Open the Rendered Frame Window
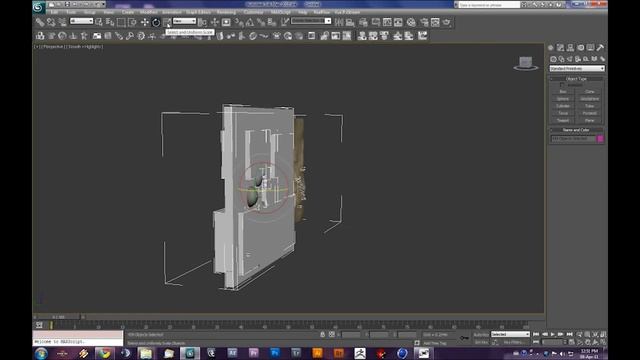The height and width of the screenshot is (360, 640). tap(436, 22)
